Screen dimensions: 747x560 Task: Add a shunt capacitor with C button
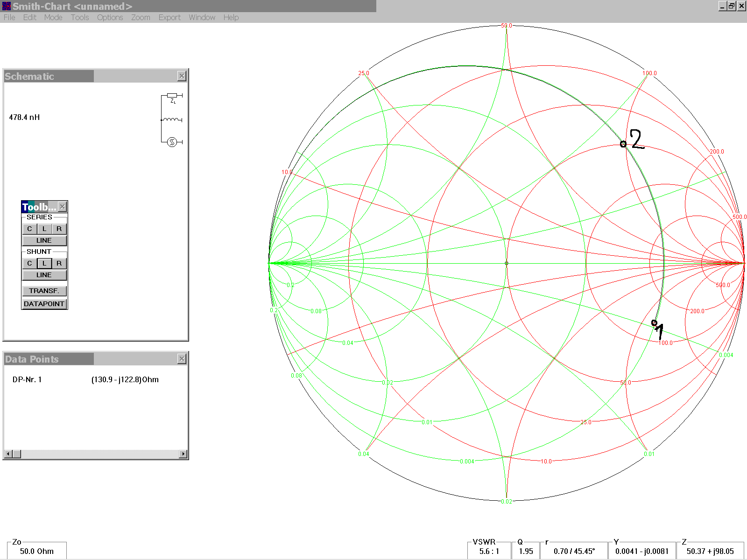[x=29, y=263]
